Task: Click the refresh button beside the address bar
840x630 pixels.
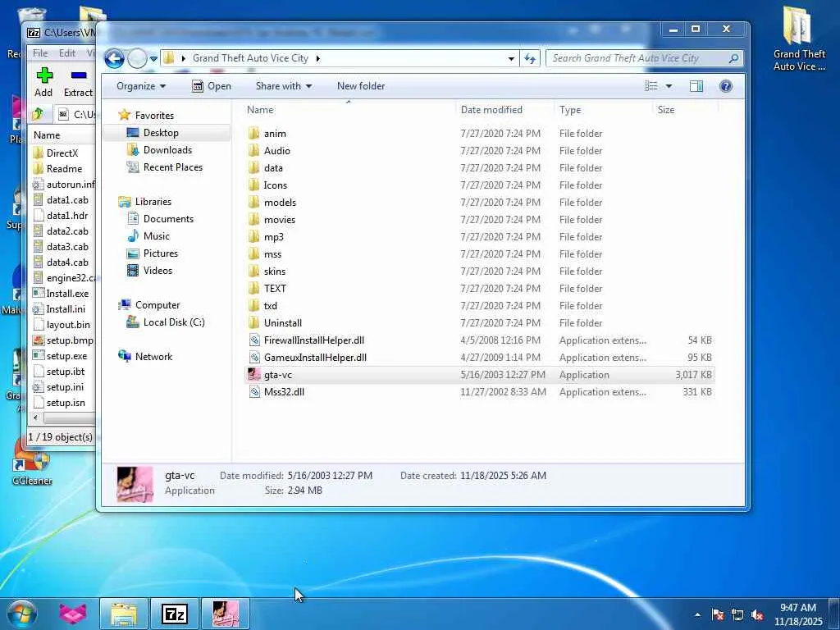Action: point(530,58)
